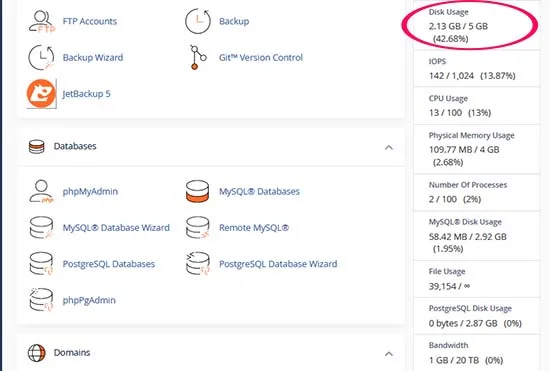Click the Backup Wizard icon

pyautogui.click(x=41, y=58)
